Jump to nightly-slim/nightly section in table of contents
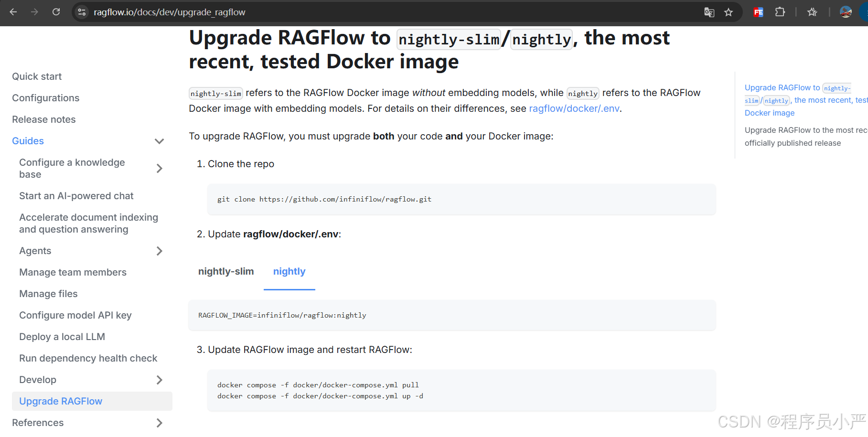 coord(805,100)
